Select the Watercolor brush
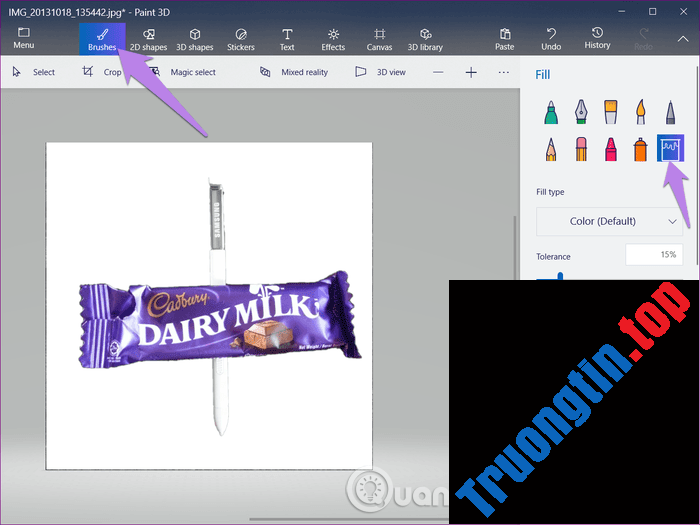700x525 pixels. 641,112
